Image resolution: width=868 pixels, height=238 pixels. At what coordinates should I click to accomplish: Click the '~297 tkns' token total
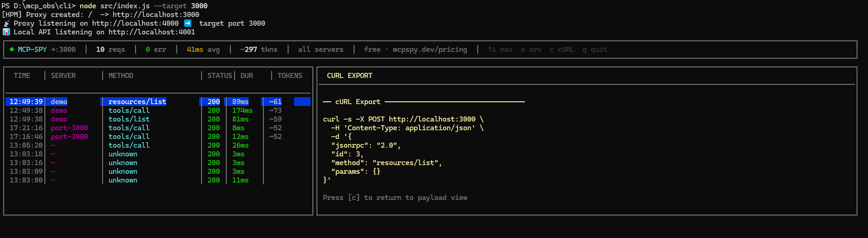tap(259, 50)
